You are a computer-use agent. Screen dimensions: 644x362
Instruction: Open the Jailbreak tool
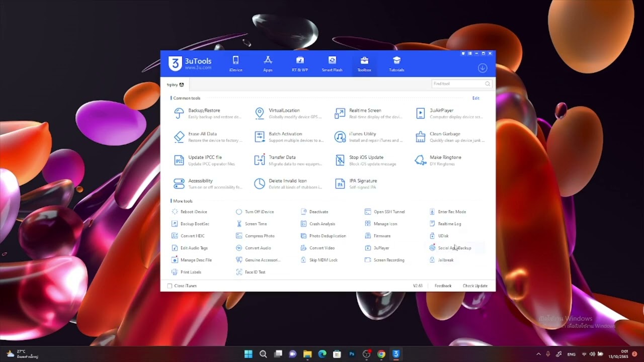[442, 260]
